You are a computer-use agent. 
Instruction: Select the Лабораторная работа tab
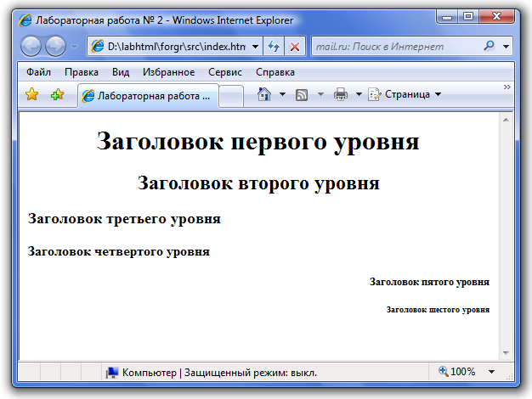click(x=148, y=96)
